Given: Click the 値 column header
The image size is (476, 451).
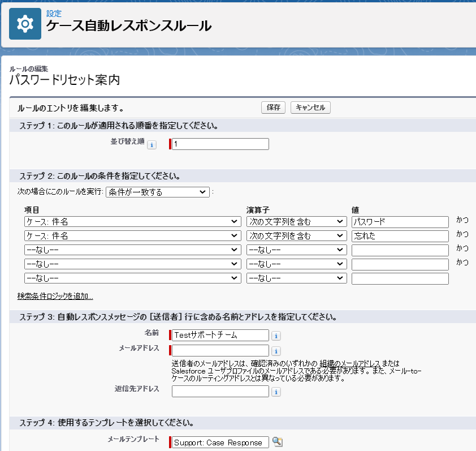Looking at the screenshot, I should tap(356, 210).
